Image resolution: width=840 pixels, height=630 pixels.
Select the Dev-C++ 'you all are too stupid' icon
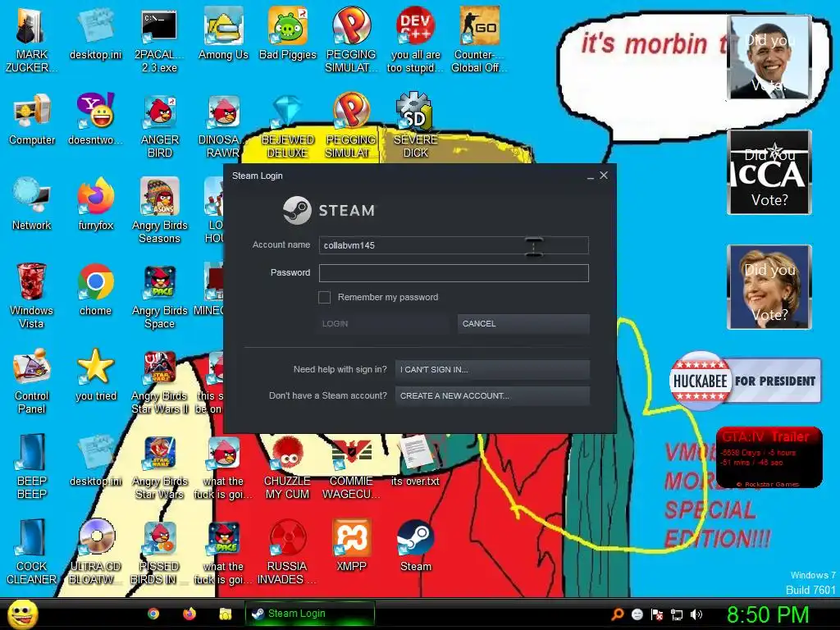point(415,41)
